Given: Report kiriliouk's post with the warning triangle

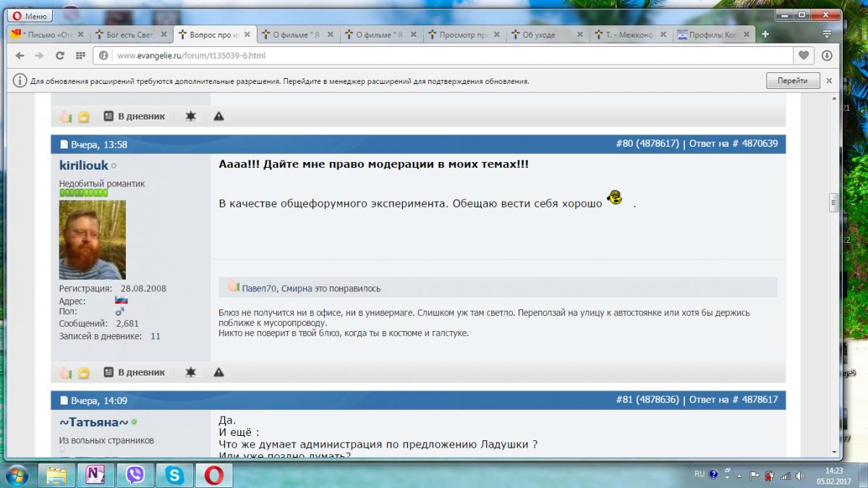Looking at the screenshot, I should click(218, 372).
